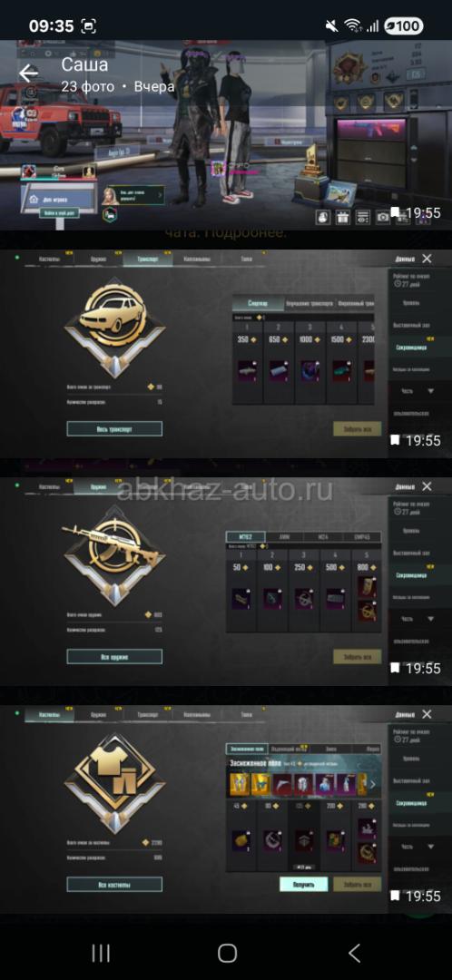This screenshot has height=980, width=452.
Task: Close the weapons panel with the X beside Данные
Action: [427, 486]
